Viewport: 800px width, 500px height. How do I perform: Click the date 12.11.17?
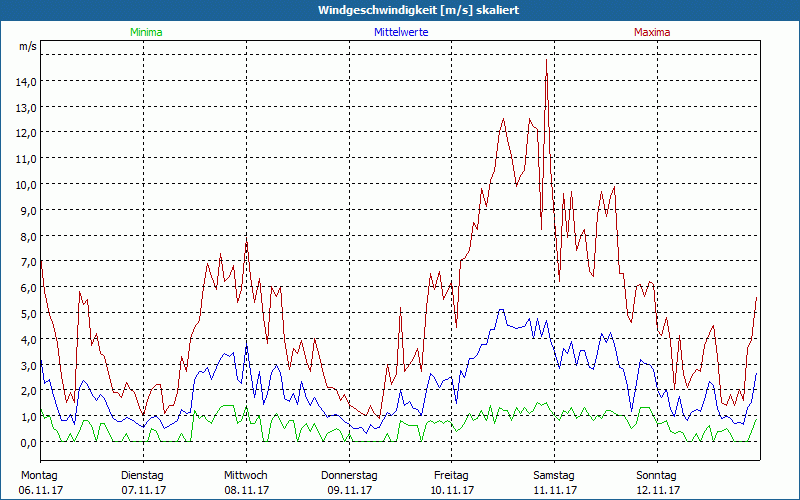[x=658, y=490]
